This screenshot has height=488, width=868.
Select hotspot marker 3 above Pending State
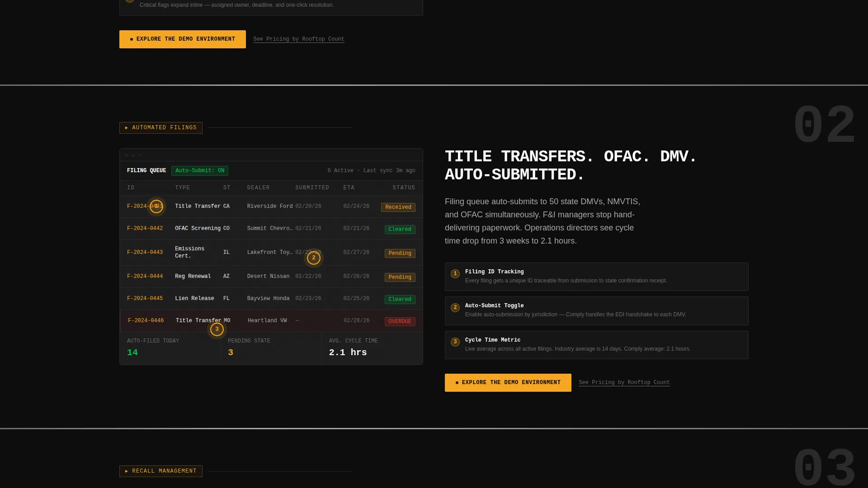217,329
